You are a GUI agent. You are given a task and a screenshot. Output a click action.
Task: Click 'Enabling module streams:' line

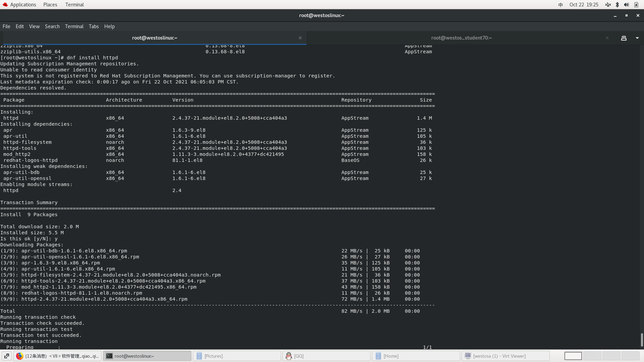(x=36, y=184)
